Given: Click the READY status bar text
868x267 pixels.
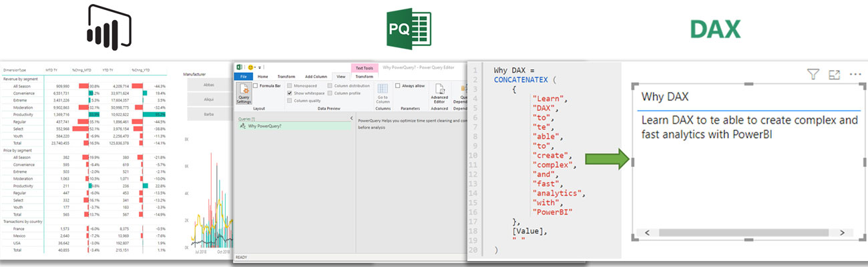Looking at the screenshot, I should 241,256.
